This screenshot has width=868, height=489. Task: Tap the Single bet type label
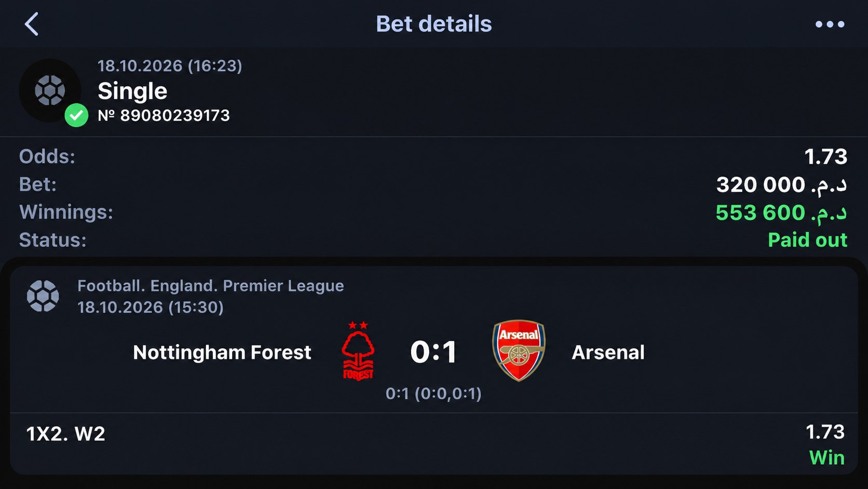132,91
